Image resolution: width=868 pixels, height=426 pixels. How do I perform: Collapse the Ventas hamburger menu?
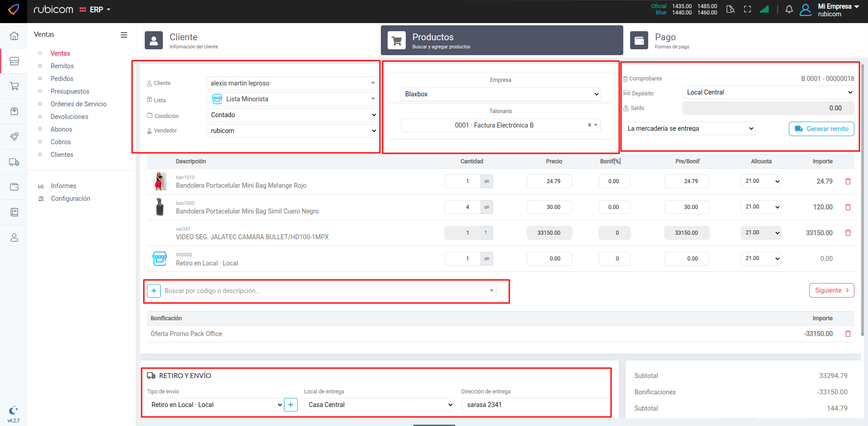point(123,35)
